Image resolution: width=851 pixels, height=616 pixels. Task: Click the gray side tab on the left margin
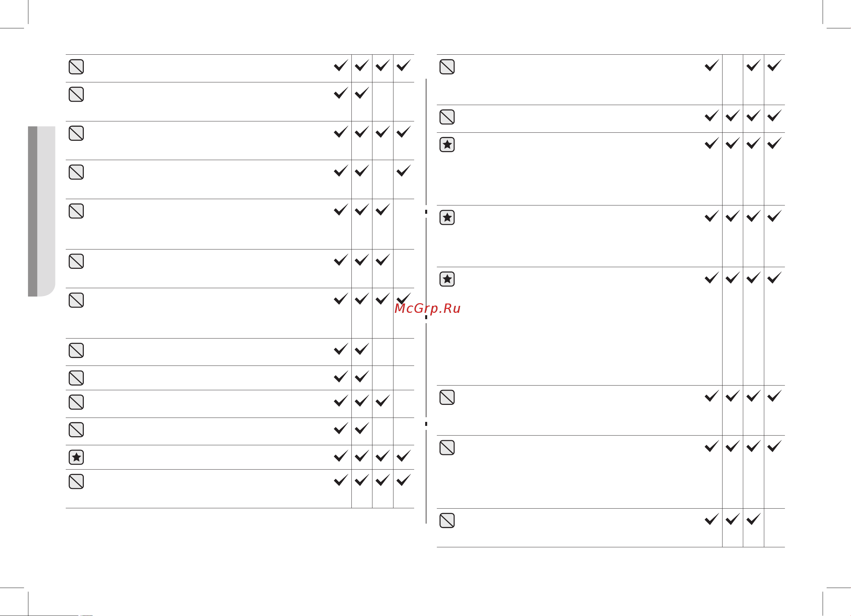[42, 211]
